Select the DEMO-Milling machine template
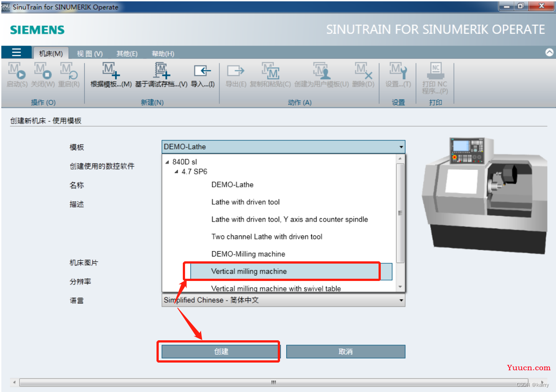Viewport: 556px width, 392px height. [x=248, y=254]
